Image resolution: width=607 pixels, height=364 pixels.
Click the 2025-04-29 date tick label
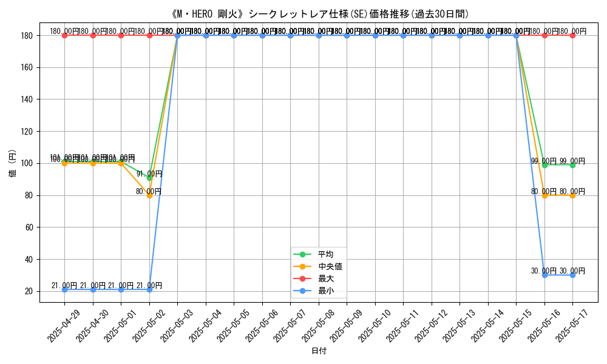pyautogui.click(x=64, y=325)
